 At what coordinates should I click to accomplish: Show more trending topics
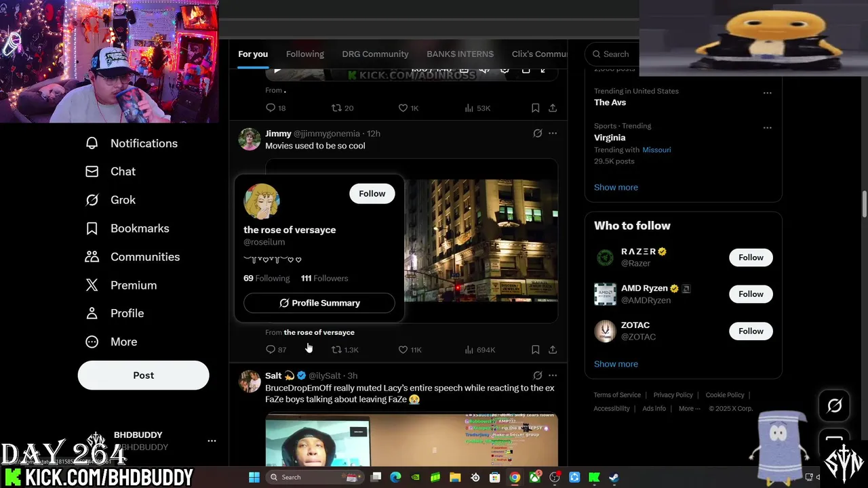(x=616, y=187)
